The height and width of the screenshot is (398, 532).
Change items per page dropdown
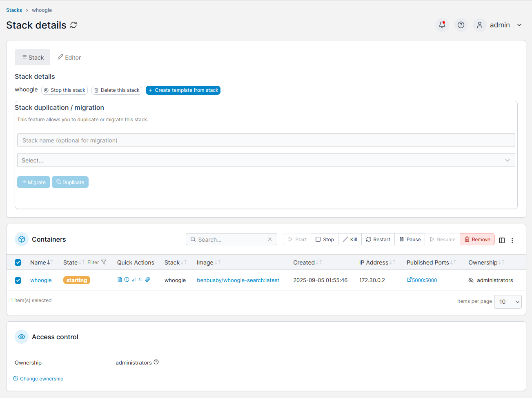click(508, 302)
